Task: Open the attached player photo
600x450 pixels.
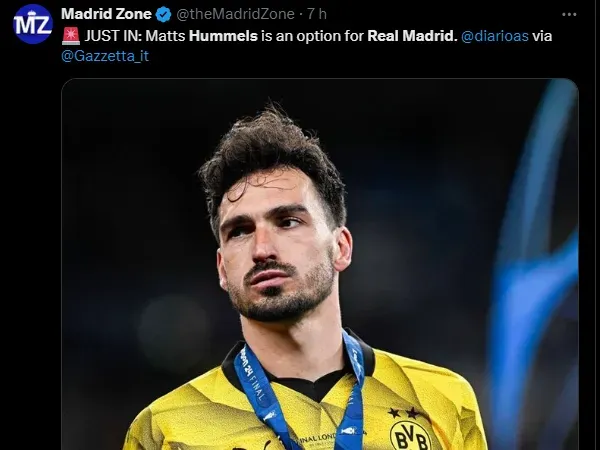Action: pos(320,264)
